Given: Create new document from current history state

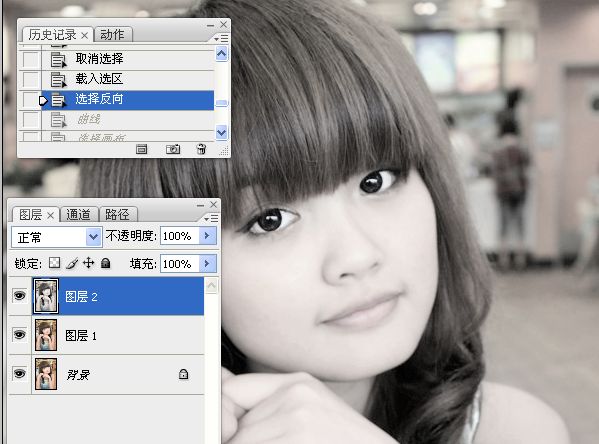Looking at the screenshot, I should [141, 149].
